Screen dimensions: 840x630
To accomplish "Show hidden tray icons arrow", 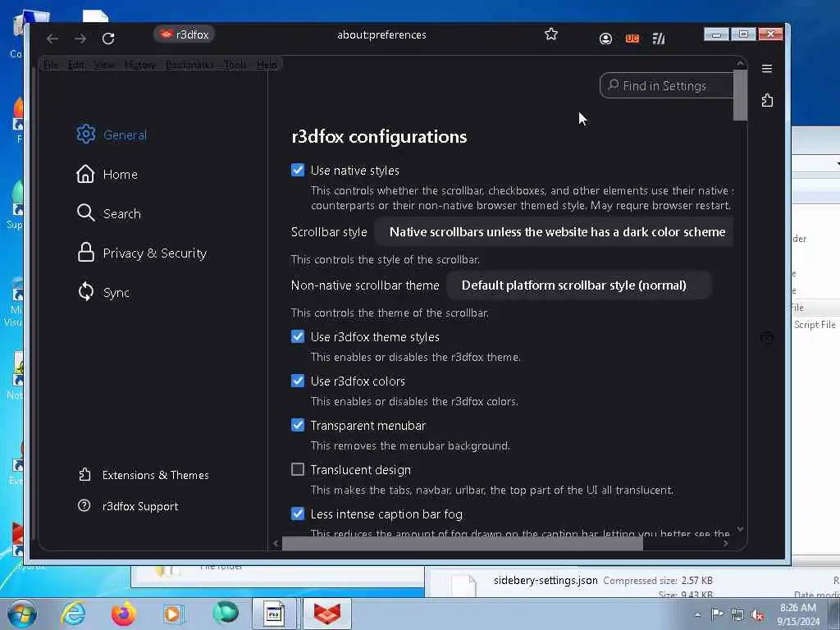I will tap(697, 614).
